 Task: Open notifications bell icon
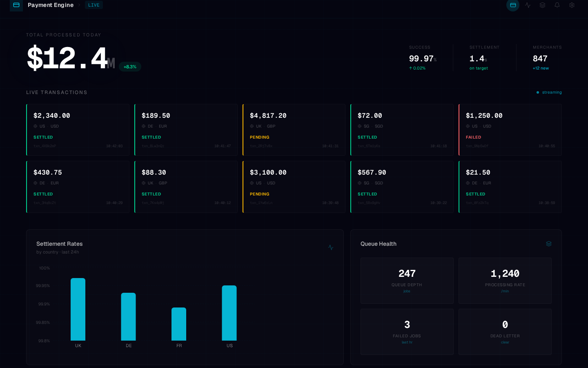click(557, 5)
